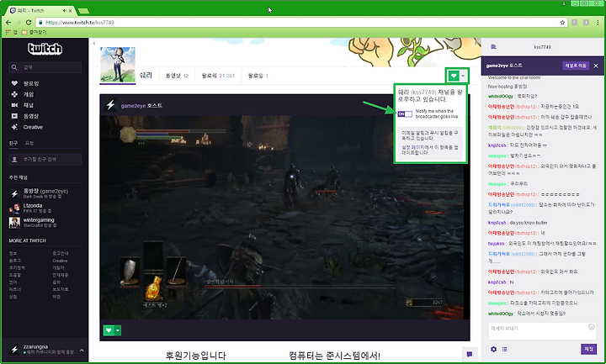Image resolution: width=606 pixels, height=364 pixels.
Task: Click the sparkle icon beside Creative
Action: coord(14,127)
